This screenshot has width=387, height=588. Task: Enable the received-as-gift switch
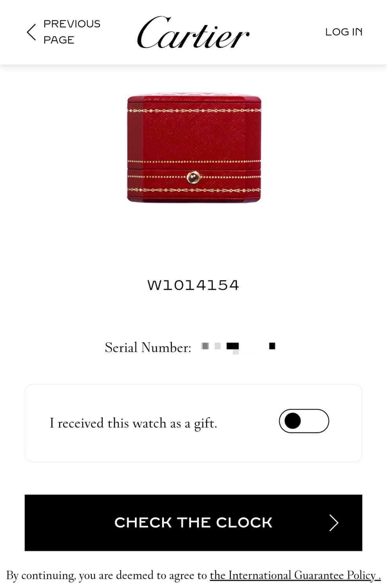pyautogui.click(x=304, y=421)
